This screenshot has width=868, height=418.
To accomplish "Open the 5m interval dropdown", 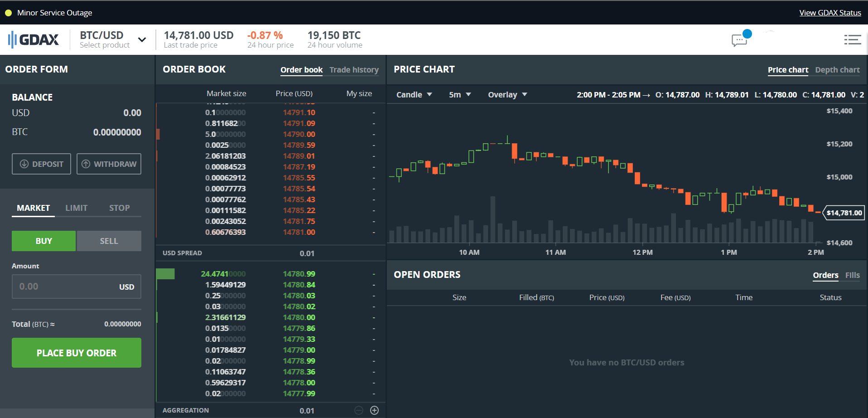I will click(x=460, y=95).
